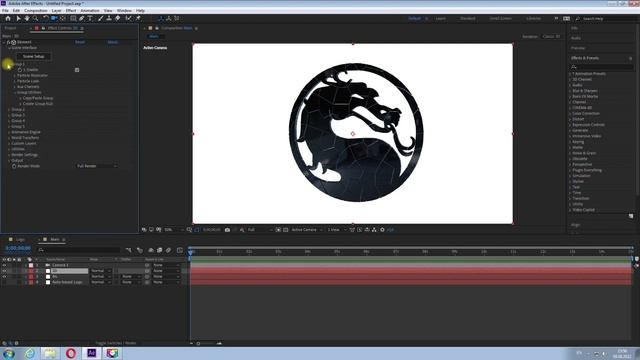The height and width of the screenshot is (360, 640).
Task: Open the Graph Editor icon in timeline
Action: pyautogui.click(x=180, y=250)
